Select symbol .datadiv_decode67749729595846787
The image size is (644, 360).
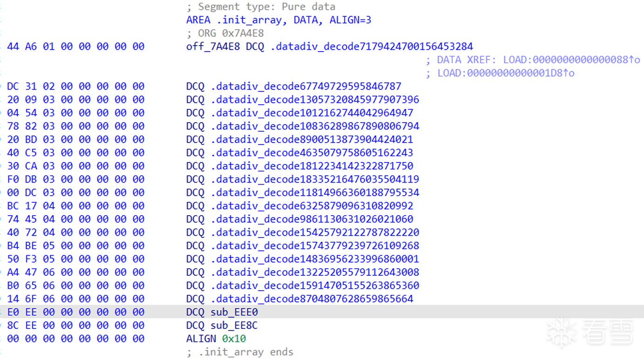[306, 87]
